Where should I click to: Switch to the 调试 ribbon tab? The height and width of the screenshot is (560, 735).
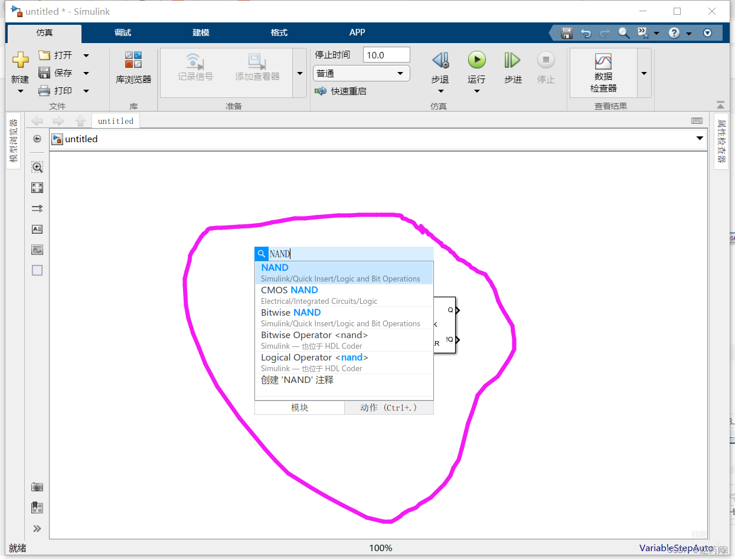click(x=123, y=32)
